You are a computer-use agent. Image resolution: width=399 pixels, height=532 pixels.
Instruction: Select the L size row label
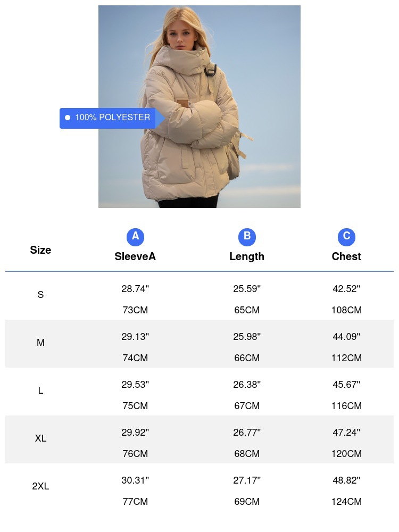(x=40, y=390)
